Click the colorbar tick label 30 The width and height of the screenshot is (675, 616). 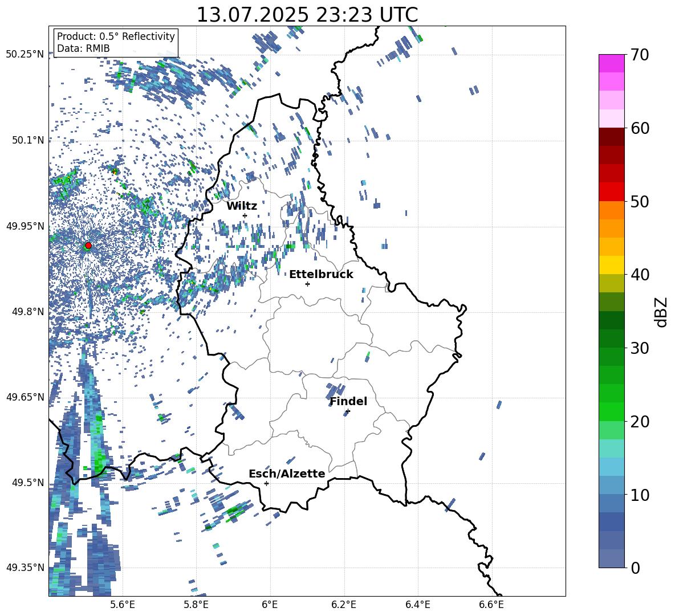coord(640,348)
